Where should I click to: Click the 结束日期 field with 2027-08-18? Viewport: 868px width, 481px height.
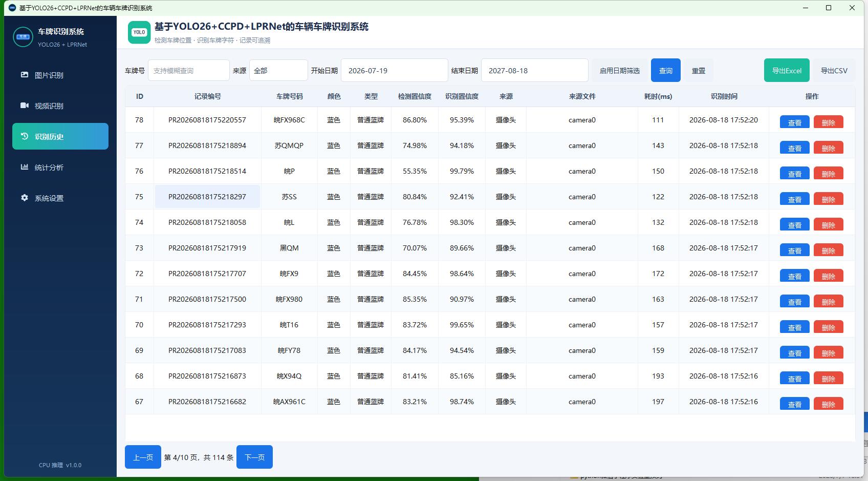[535, 71]
